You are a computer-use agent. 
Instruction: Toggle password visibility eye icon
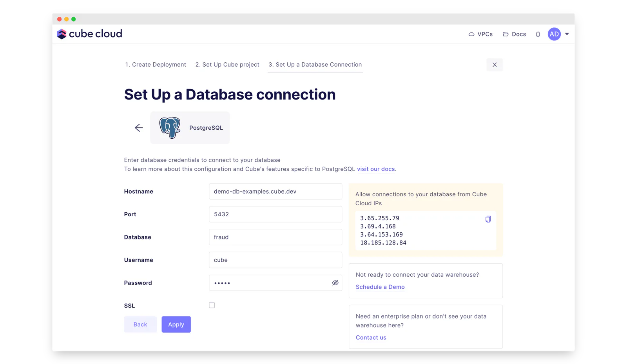335,283
